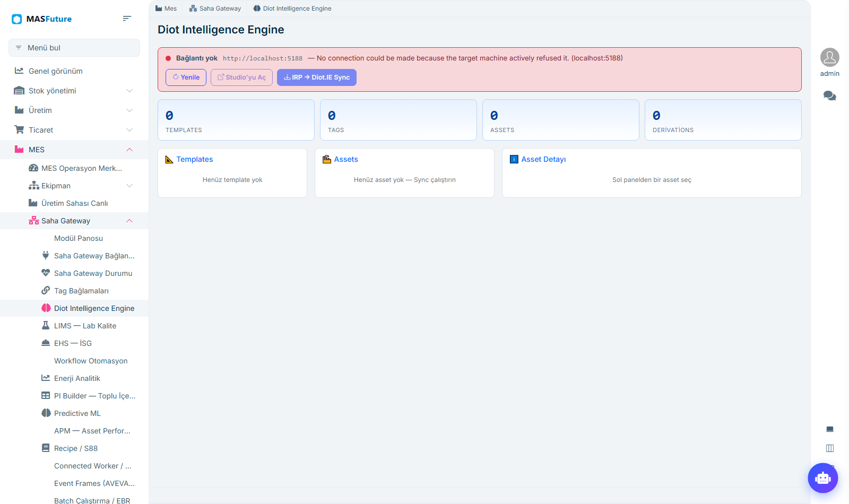Click the Recipe / S88 document icon
The width and height of the screenshot is (849, 504).
46,448
